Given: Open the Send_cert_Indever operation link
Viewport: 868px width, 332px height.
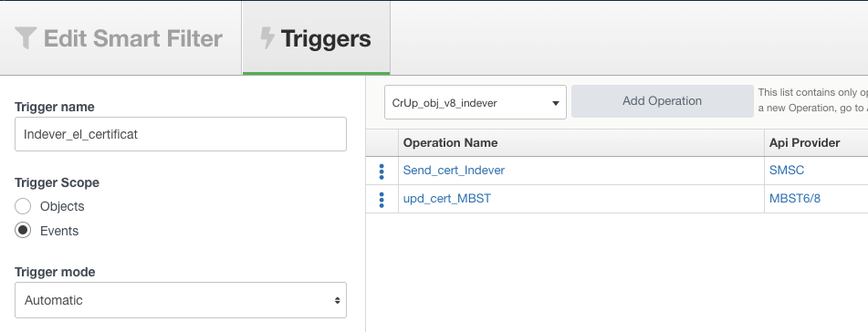Looking at the screenshot, I should 454,171.
